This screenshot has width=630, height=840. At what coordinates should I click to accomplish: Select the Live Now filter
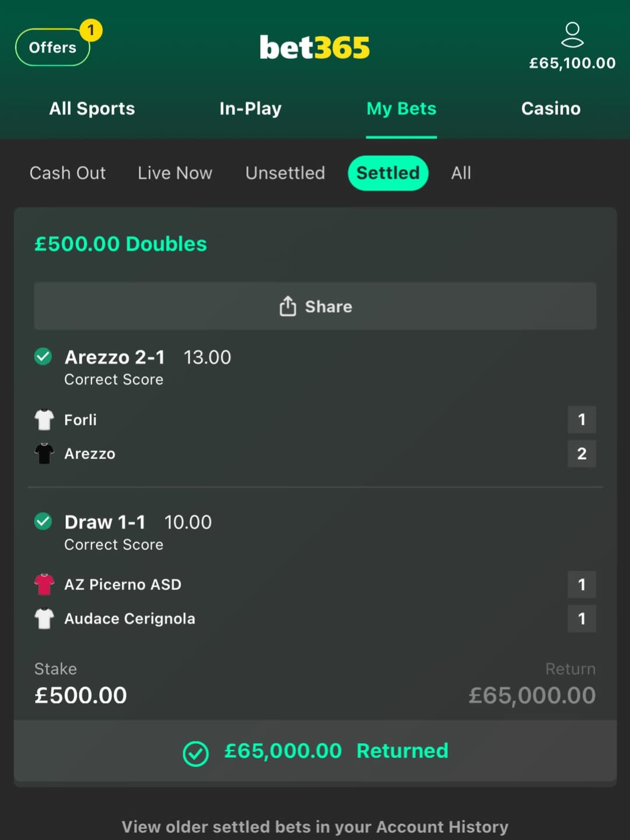pos(175,173)
